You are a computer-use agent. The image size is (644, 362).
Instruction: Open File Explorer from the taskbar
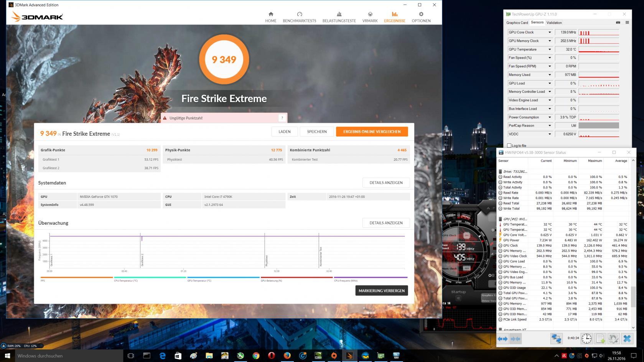tap(209, 355)
